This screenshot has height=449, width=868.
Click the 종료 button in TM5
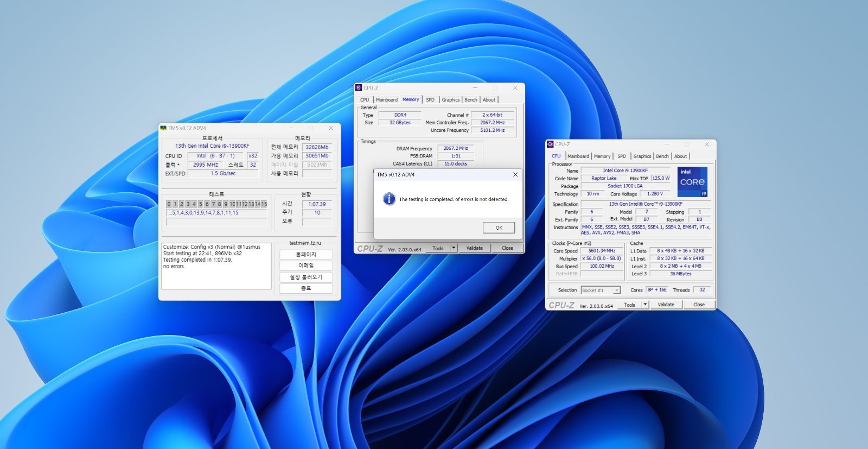point(306,288)
